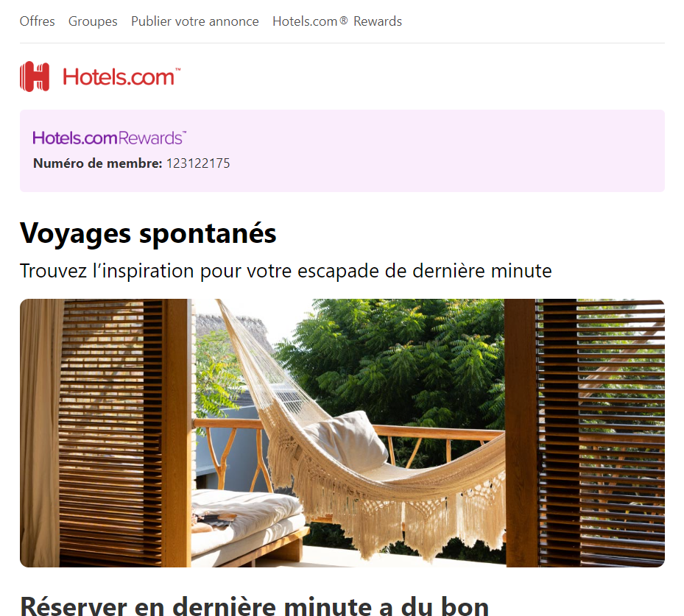684x616 pixels.
Task: Click empty area of pink Rewards banner
Action: pos(436,151)
